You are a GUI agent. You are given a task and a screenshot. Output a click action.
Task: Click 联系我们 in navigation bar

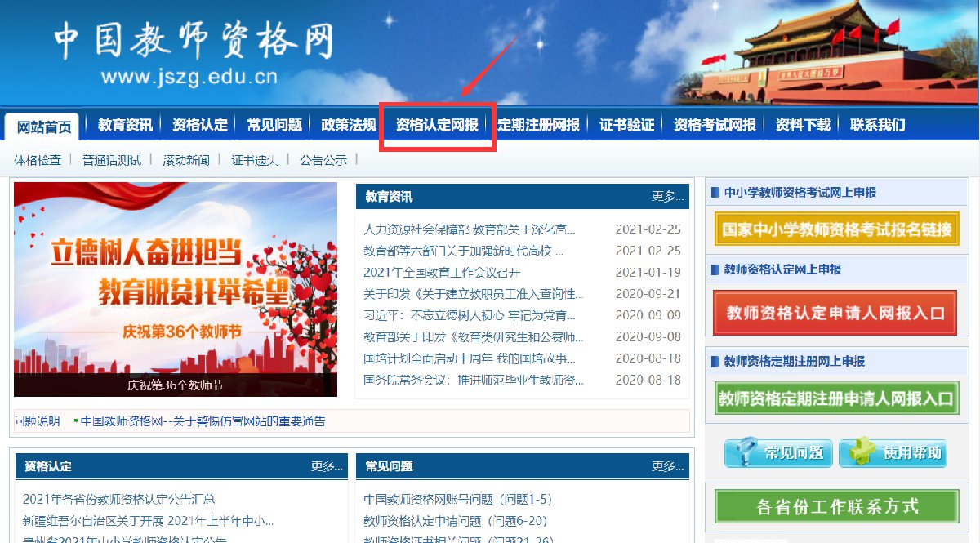pyautogui.click(x=877, y=125)
